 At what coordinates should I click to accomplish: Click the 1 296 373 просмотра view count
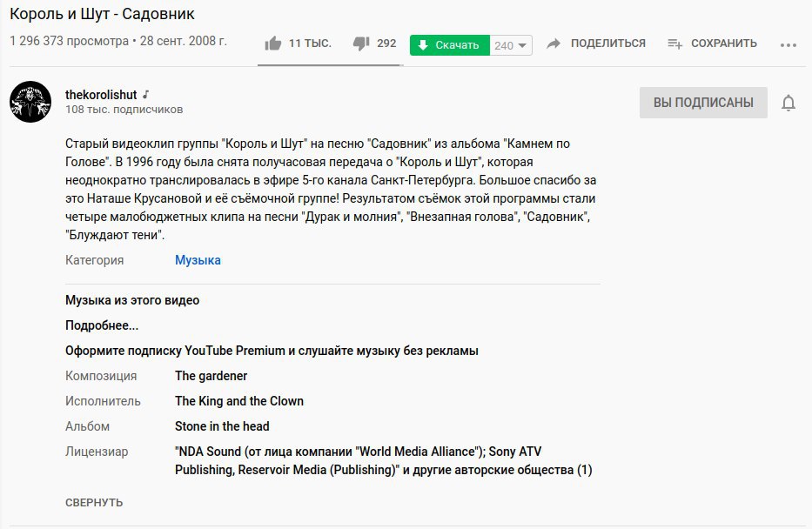pyautogui.click(x=69, y=41)
